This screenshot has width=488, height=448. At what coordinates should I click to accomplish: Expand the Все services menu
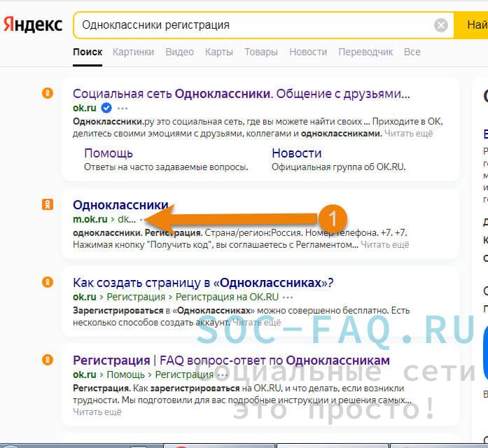pos(412,52)
